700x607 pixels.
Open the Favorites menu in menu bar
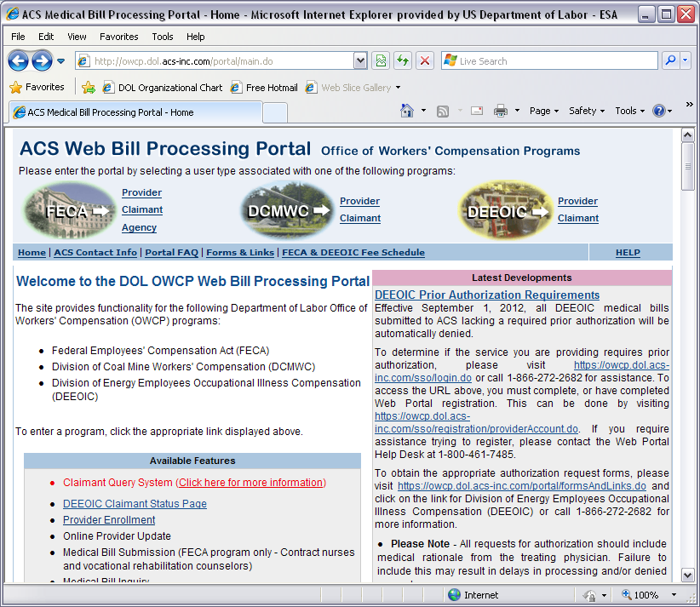[118, 37]
